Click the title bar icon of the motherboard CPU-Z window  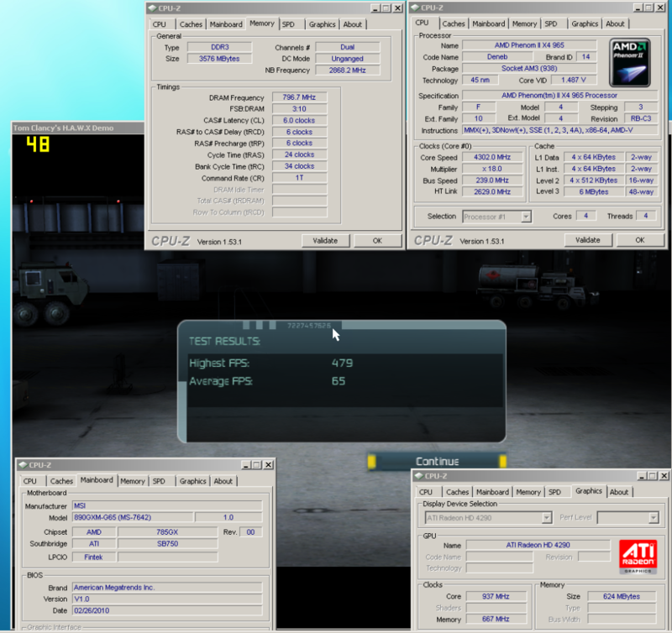pyautogui.click(x=23, y=464)
